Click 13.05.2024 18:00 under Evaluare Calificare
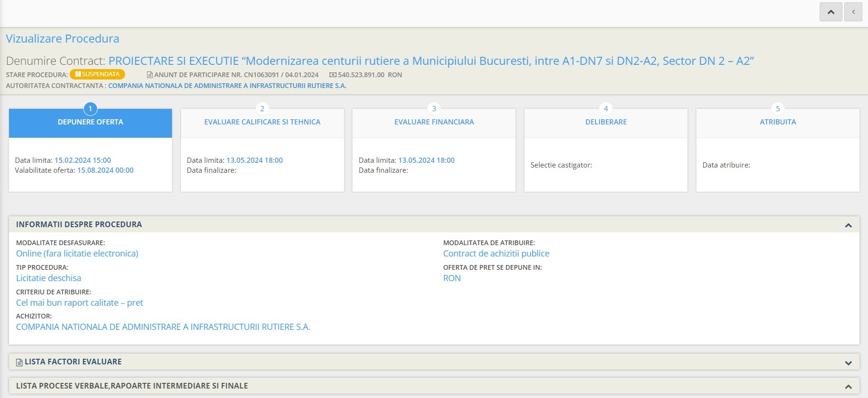This screenshot has height=398, width=868. 254,160
